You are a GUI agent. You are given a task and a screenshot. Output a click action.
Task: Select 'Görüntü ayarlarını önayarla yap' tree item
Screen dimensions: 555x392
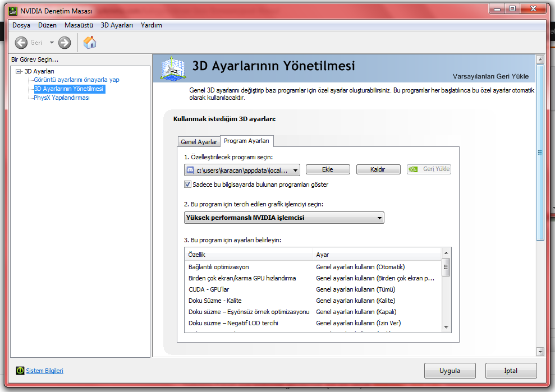(76, 80)
